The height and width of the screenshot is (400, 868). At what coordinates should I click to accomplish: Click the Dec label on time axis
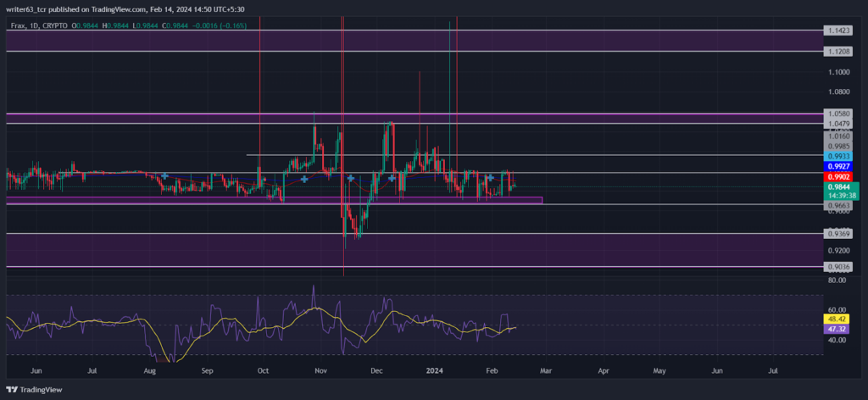(x=376, y=370)
